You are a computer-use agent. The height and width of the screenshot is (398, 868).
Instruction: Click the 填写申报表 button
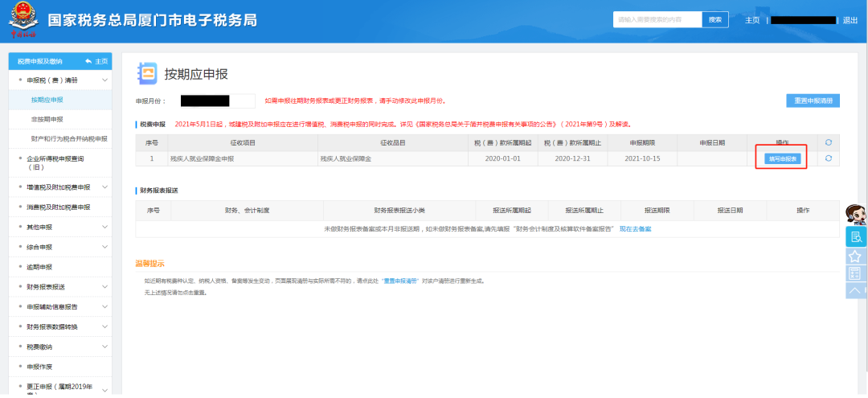click(x=781, y=158)
